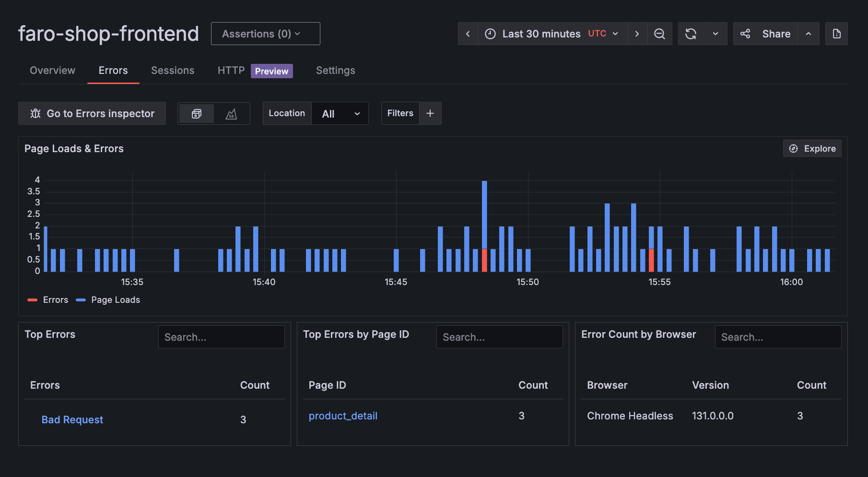Viewport: 868px width, 477px height.
Task: Open the Location All dropdown
Action: point(340,113)
